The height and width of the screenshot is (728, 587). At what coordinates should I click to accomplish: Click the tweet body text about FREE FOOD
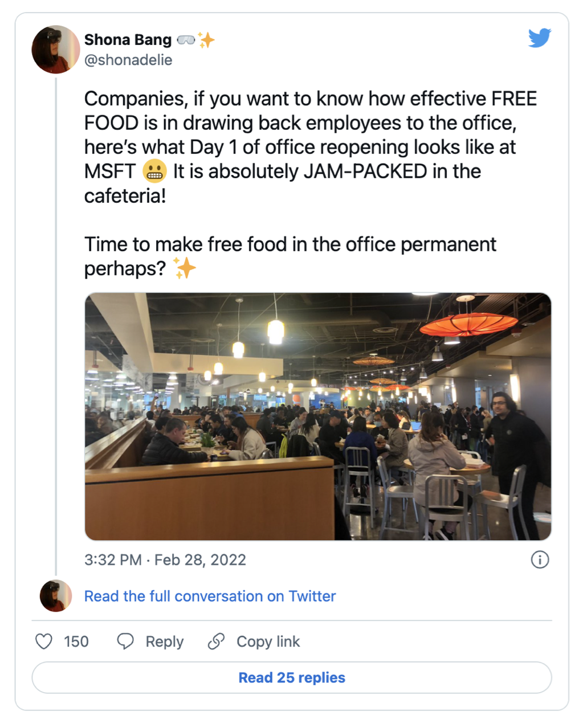click(x=311, y=147)
